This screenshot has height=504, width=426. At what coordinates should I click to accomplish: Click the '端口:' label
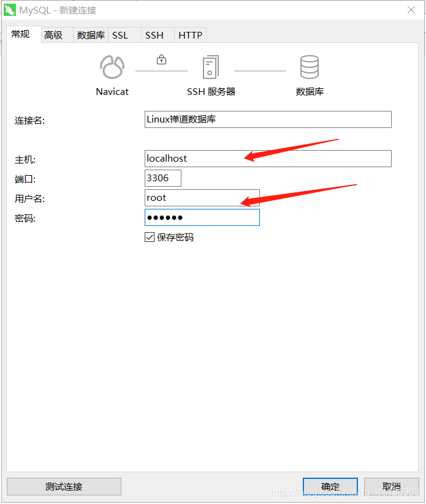click(25, 179)
